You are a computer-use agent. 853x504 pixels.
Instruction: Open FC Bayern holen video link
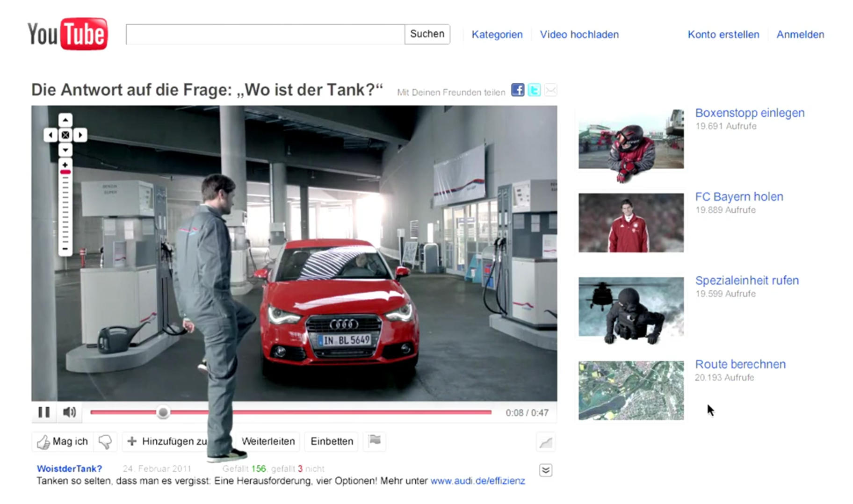point(739,197)
